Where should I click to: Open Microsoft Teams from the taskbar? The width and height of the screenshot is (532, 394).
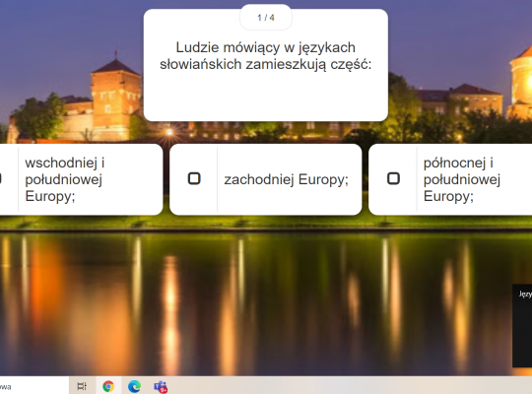pos(161,386)
